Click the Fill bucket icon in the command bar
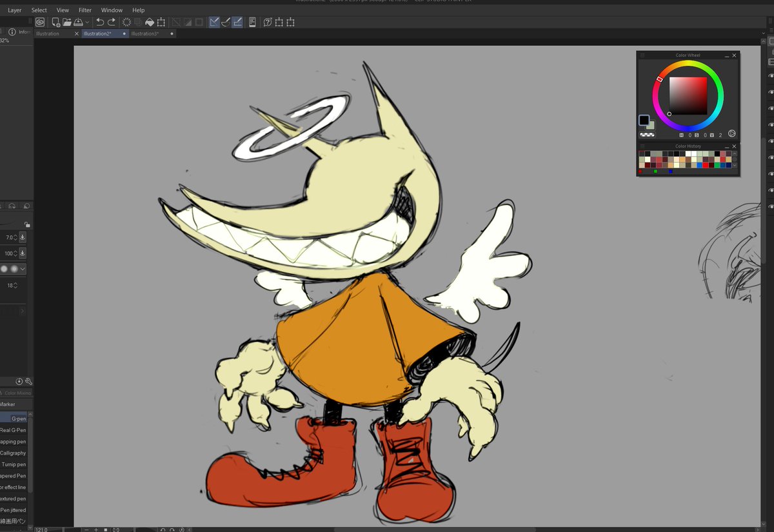The height and width of the screenshot is (532, 774). [x=149, y=22]
